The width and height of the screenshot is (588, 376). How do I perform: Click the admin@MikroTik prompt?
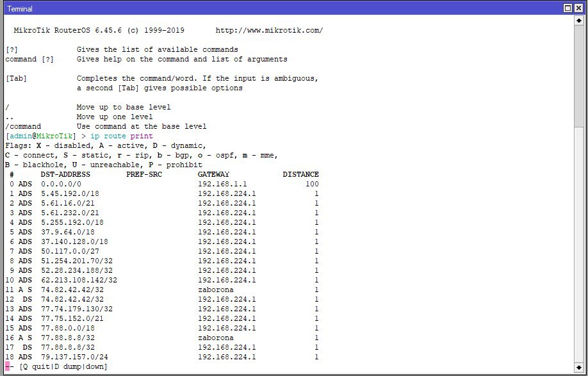[x=40, y=136]
